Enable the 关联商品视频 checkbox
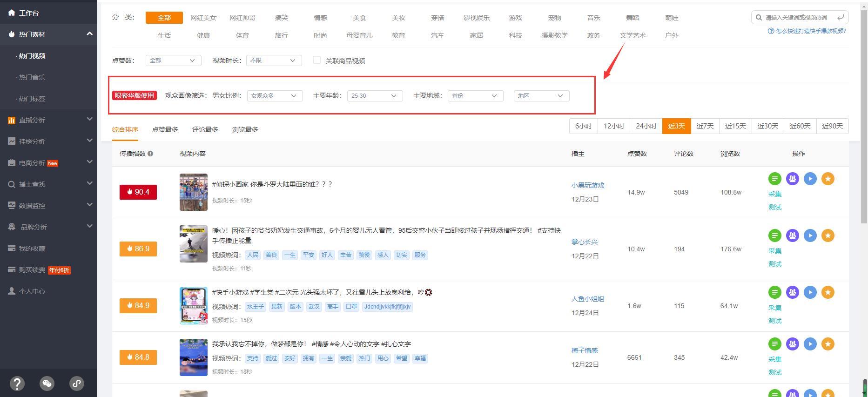Viewport: 868px width, 397px height. pos(317,61)
